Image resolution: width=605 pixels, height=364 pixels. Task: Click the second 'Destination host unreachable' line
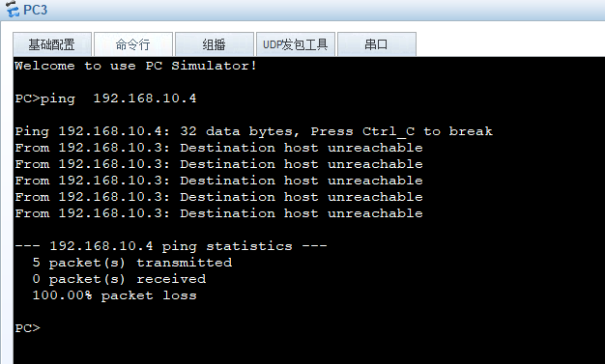pyautogui.click(x=218, y=164)
